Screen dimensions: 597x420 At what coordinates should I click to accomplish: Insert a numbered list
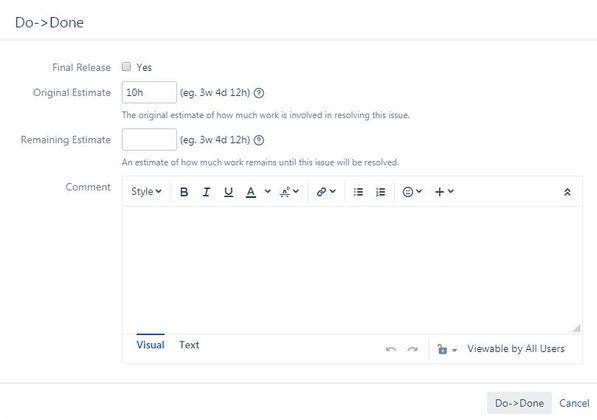pos(380,192)
